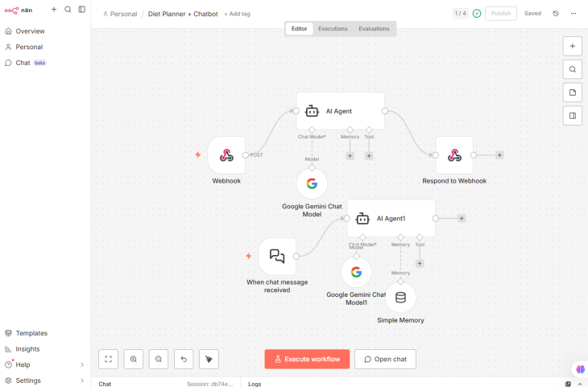Expand the Settings submenu

(x=81, y=381)
